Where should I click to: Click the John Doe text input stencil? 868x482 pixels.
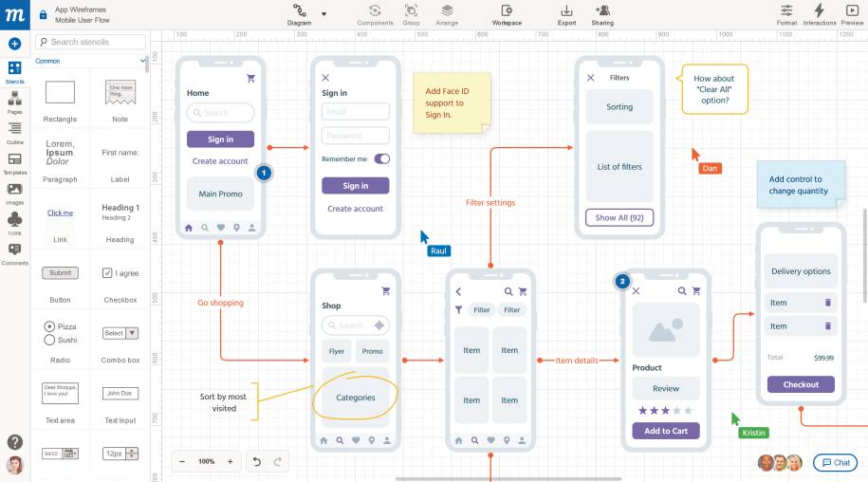tap(120, 394)
